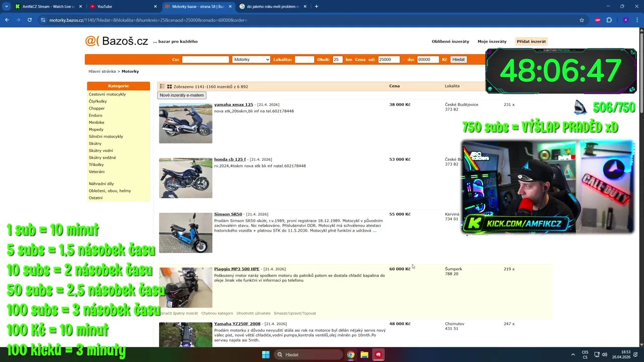The height and width of the screenshot is (362, 644).
Task: Switch to grid view of ads
Action: click(x=170, y=86)
